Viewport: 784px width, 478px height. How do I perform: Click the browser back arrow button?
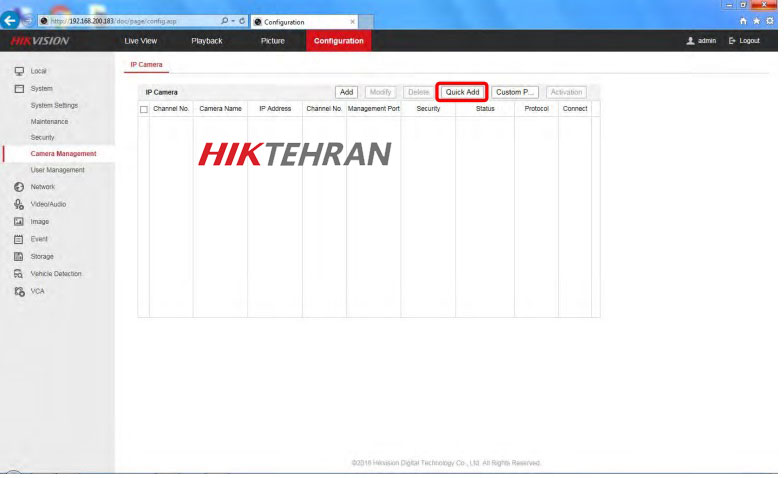[x=10, y=20]
